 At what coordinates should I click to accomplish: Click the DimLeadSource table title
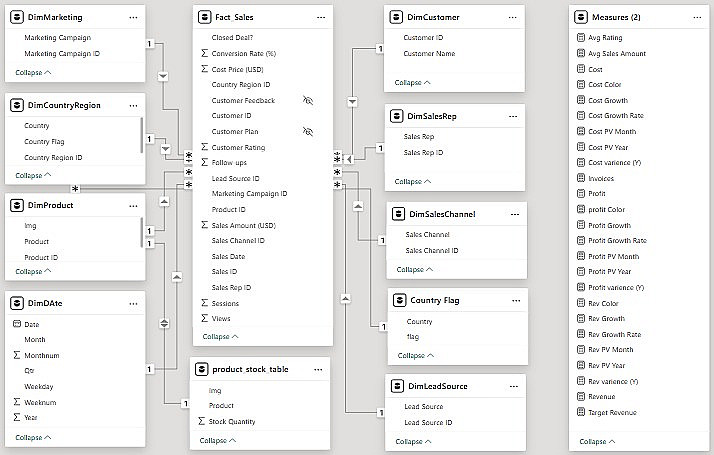tap(440, 385)
